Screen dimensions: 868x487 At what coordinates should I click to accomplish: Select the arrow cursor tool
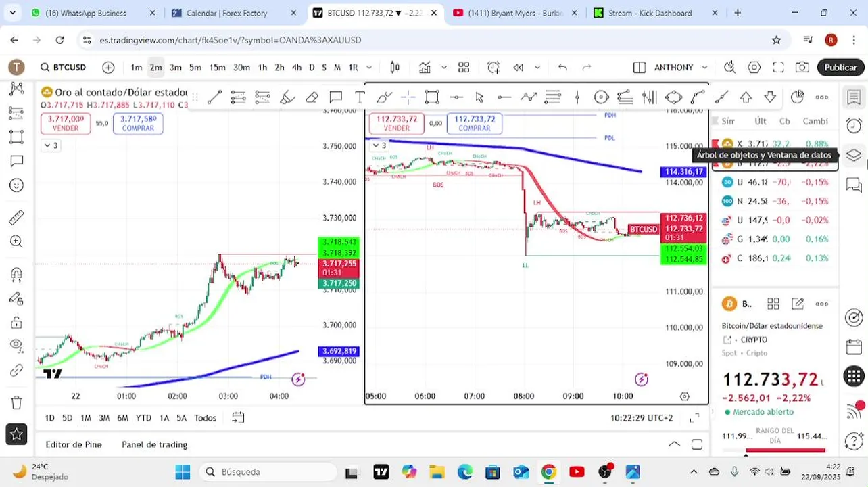(480, 97)
